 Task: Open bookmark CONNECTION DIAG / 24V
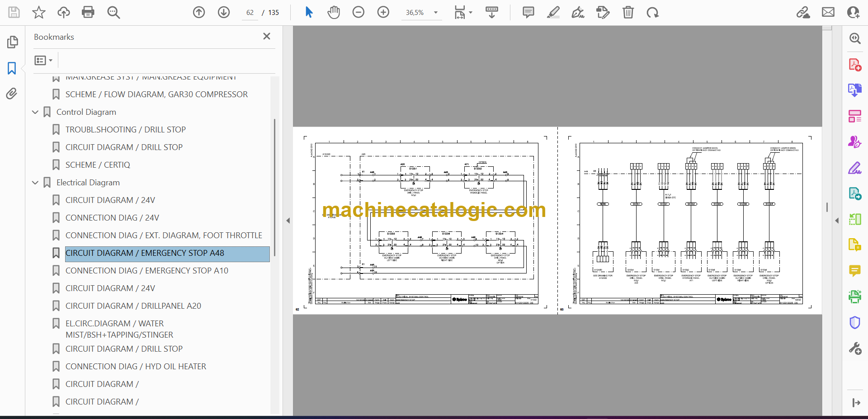coord(112,218)
